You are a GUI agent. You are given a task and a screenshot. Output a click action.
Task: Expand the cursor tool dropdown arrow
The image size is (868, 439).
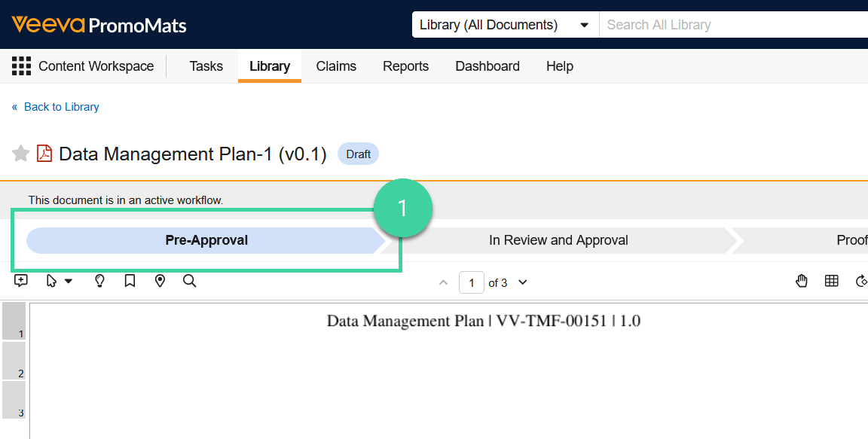pos(69,281)
